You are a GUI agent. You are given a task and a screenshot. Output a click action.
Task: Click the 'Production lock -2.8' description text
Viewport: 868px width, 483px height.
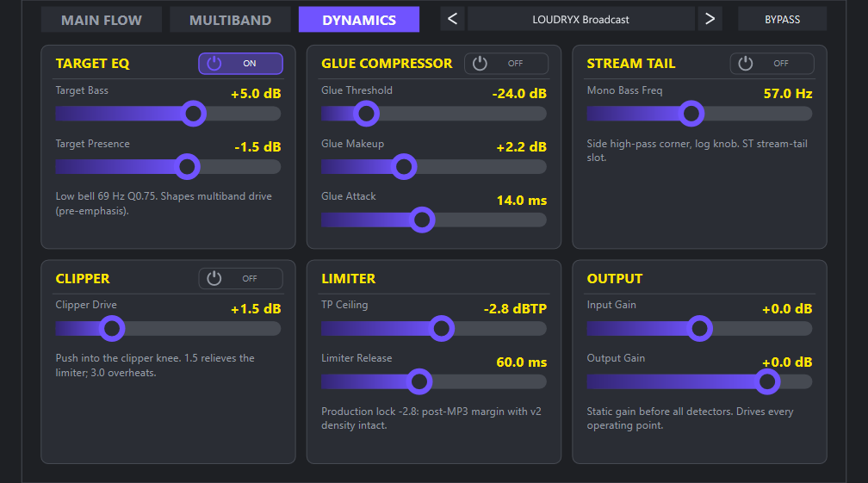pyautogui.click(x=431, y=418)
